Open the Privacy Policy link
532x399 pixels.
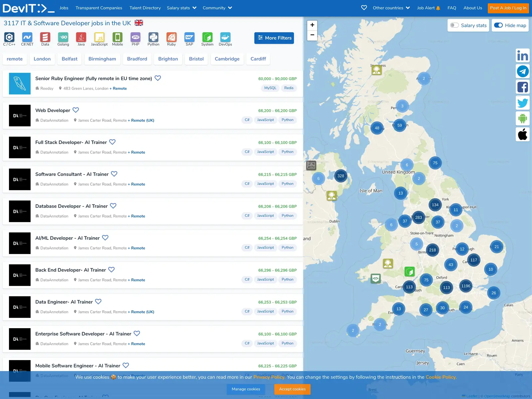269,377
